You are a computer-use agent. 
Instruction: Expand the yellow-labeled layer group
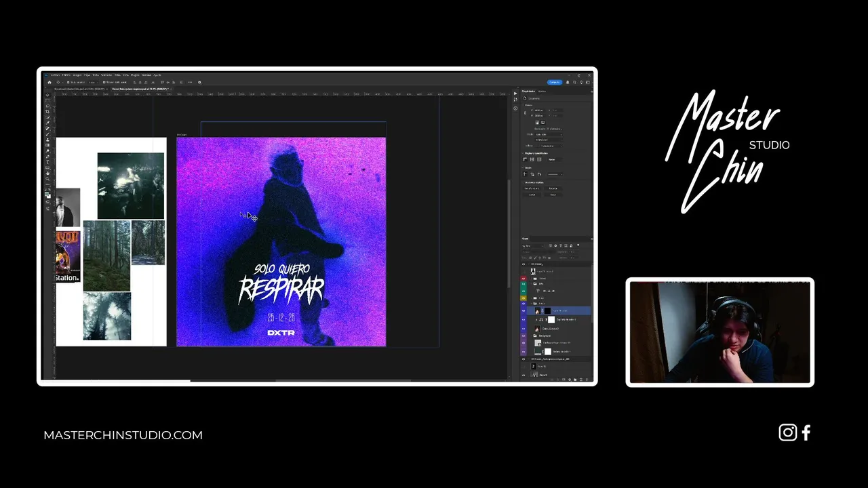tap(532, 298)
